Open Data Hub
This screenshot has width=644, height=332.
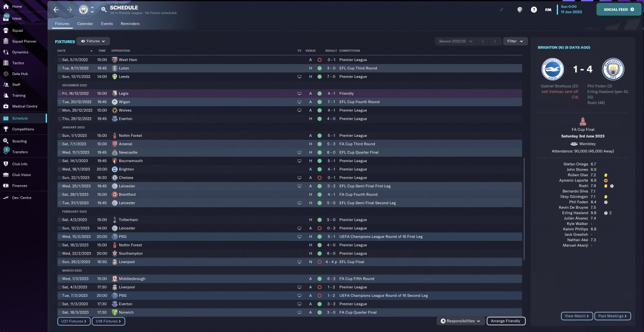(x=20, y=74)
